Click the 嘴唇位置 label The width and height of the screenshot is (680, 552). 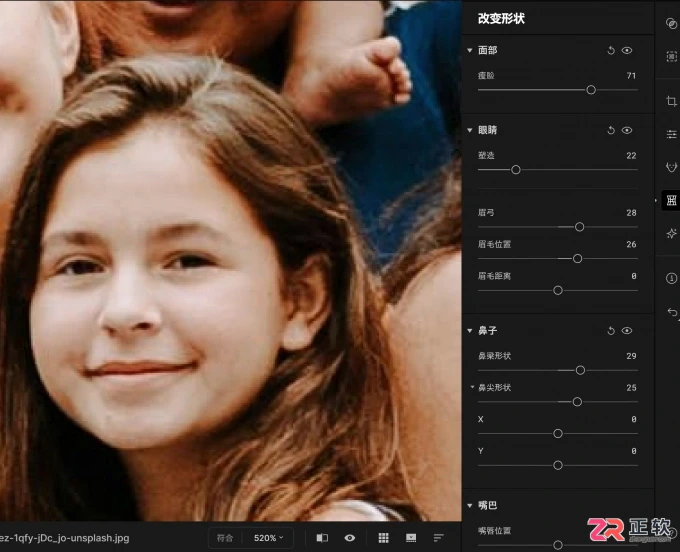[x=494, y=531]
